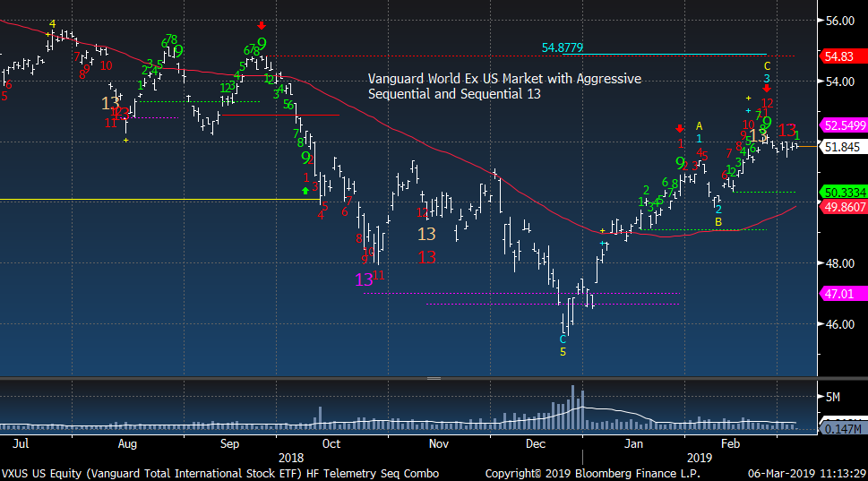868x481 pixels.
Task: Click the yellow 4 wave label in July
Action: (52, 24)
